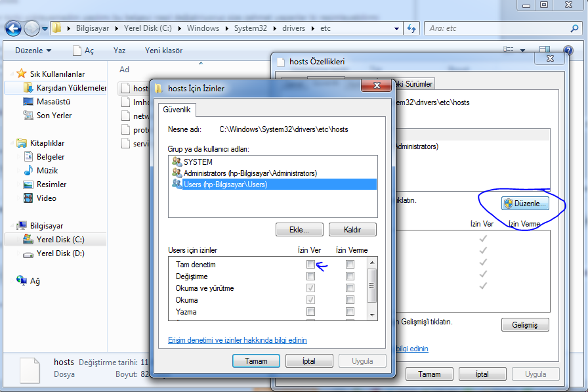Click the magnifier search icon
Viewport: 588px width, 392px height.
574,28
